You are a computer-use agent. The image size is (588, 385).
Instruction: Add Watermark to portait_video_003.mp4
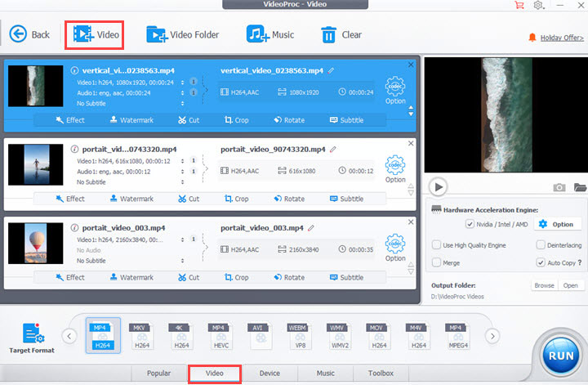(x=131, y=277)
